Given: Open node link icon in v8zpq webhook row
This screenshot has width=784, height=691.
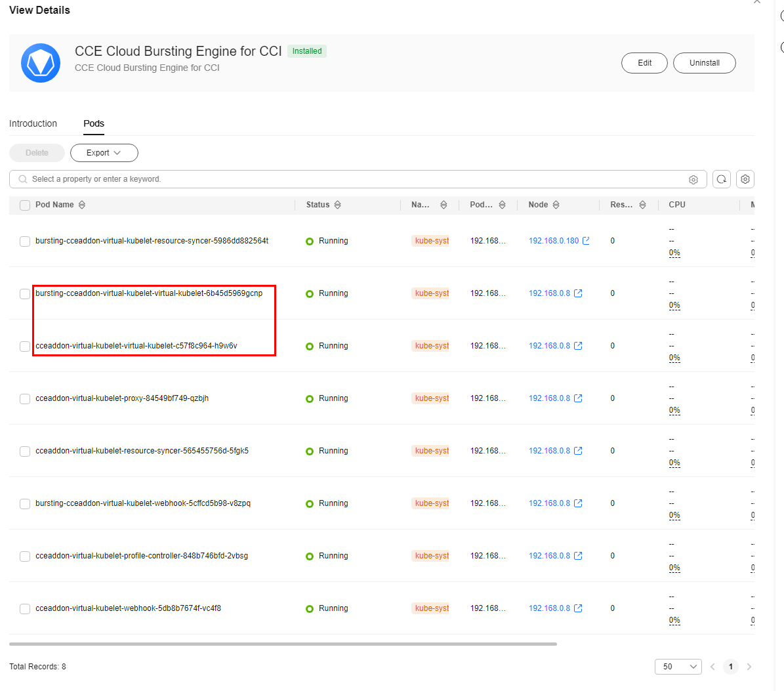Looking at the screenshot, I should click(x=578, y=503).
